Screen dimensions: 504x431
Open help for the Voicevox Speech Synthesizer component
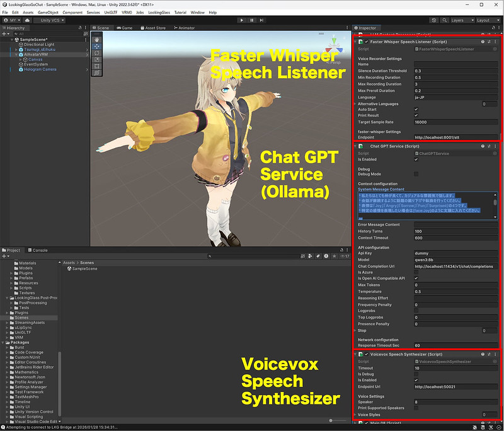[x=482, y=354]
